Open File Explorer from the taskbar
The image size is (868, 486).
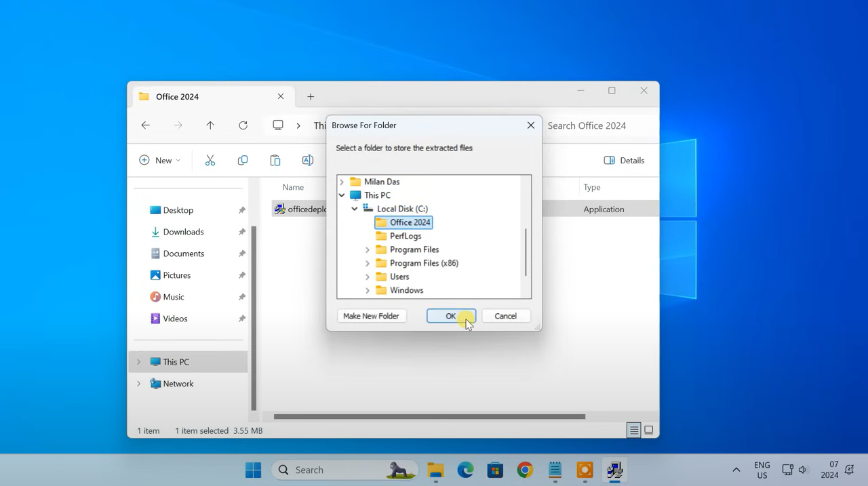pyautogui.click(x=435, y=470)
